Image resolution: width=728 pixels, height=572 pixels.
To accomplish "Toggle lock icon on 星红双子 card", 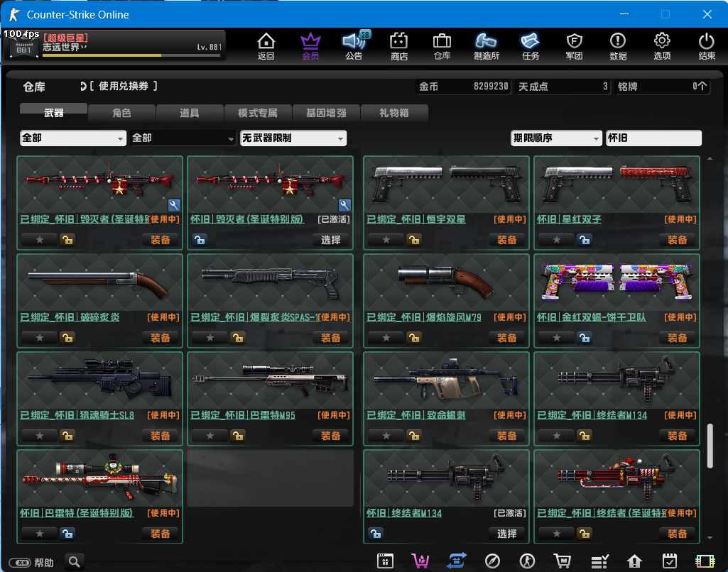I will point(584,240).
